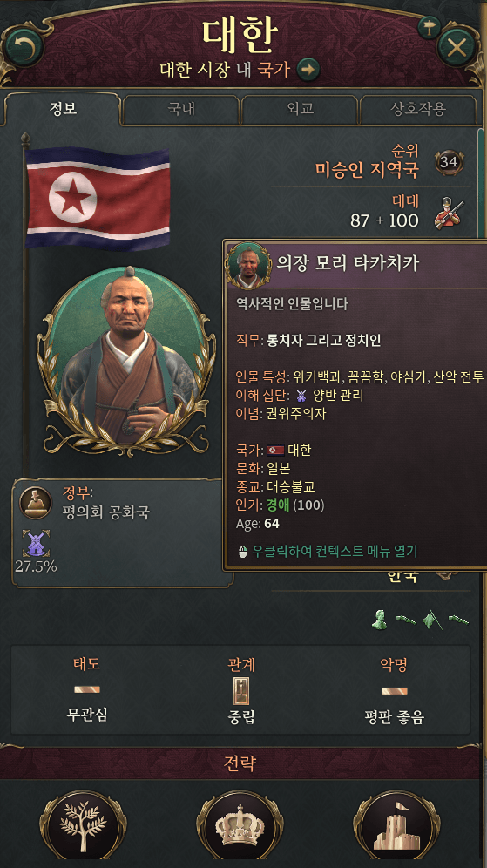Go back with the return arrow icon

pyautogui.click(x=24, y=48)
